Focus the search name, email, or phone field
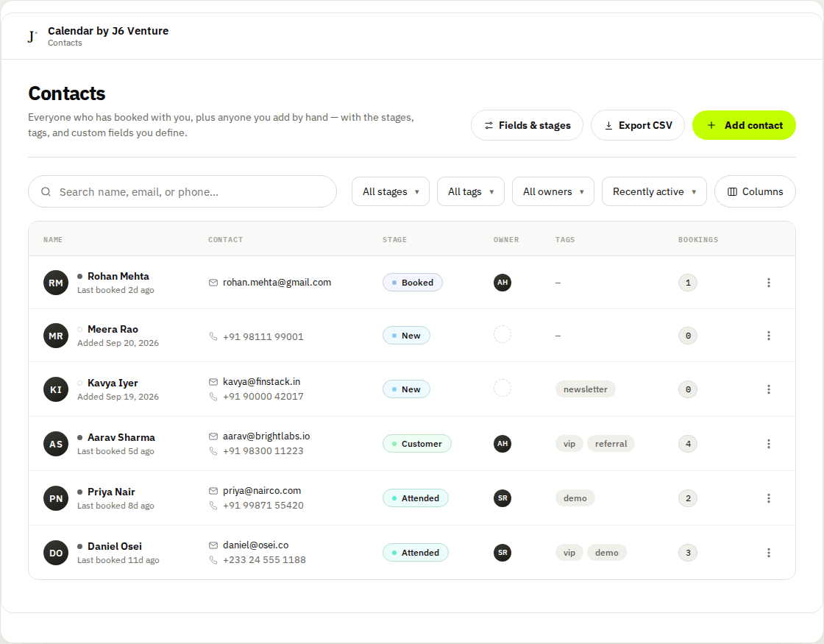This screenshot has height=644, width=824. pyautogui.click(x=182, y=191)
